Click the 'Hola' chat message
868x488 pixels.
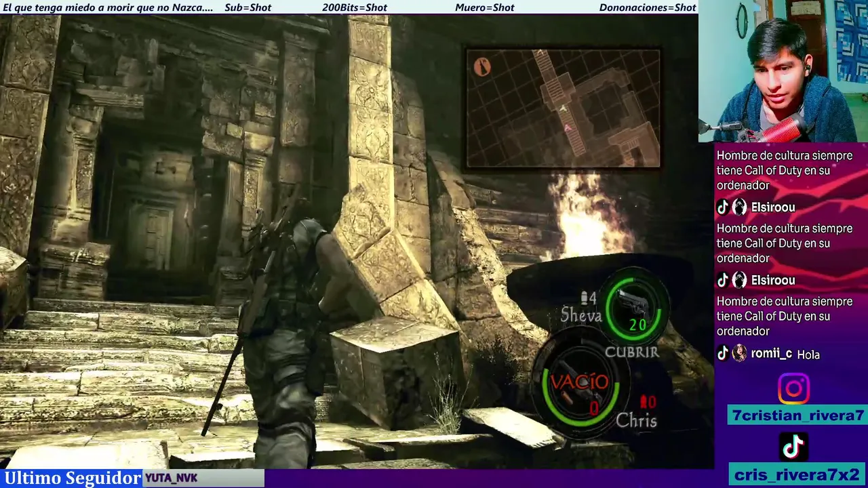tap(808, 354)
